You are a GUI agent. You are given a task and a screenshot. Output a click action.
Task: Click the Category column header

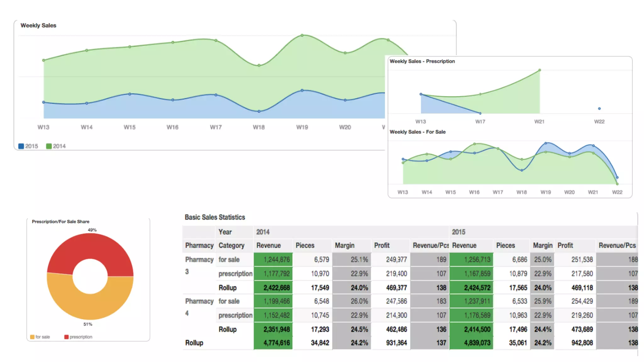[231, 245]
